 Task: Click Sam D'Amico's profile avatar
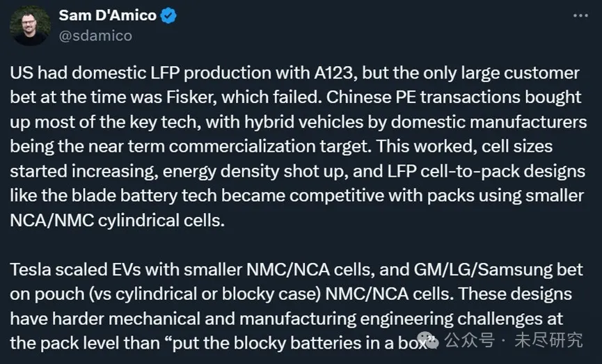[31, 26]
